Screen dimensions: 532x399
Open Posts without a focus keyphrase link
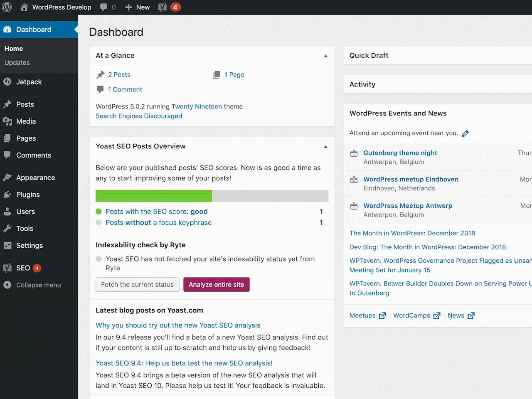click(x=159, y=223)
